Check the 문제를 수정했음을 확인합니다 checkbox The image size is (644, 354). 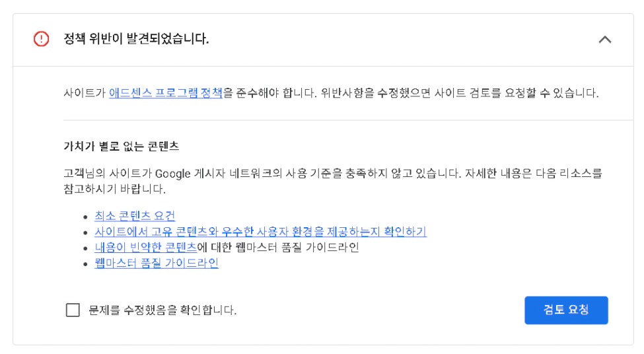[x=73, y=310]
